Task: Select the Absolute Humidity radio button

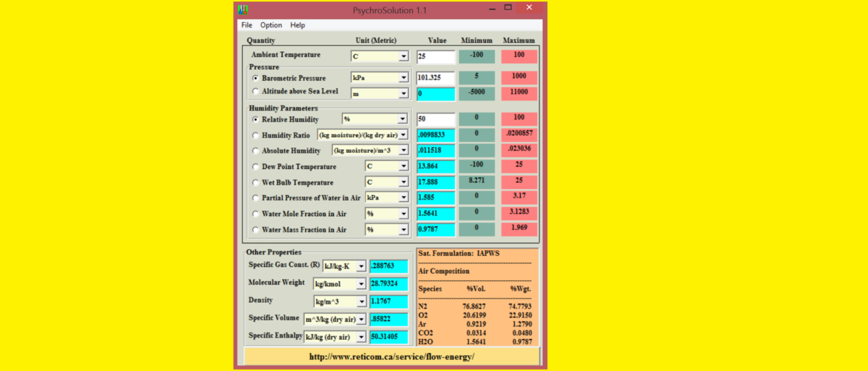Action: [x=255, y=151]
